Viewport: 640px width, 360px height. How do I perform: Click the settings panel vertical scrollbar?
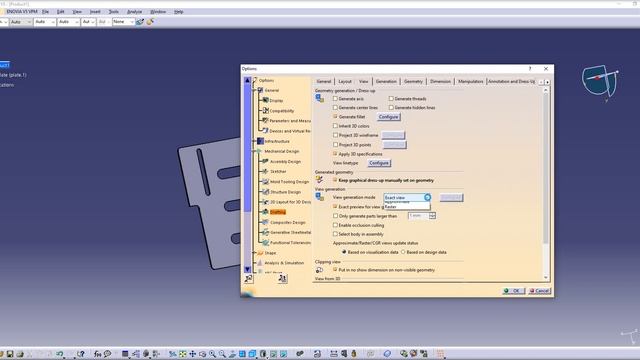coord(546,183)
